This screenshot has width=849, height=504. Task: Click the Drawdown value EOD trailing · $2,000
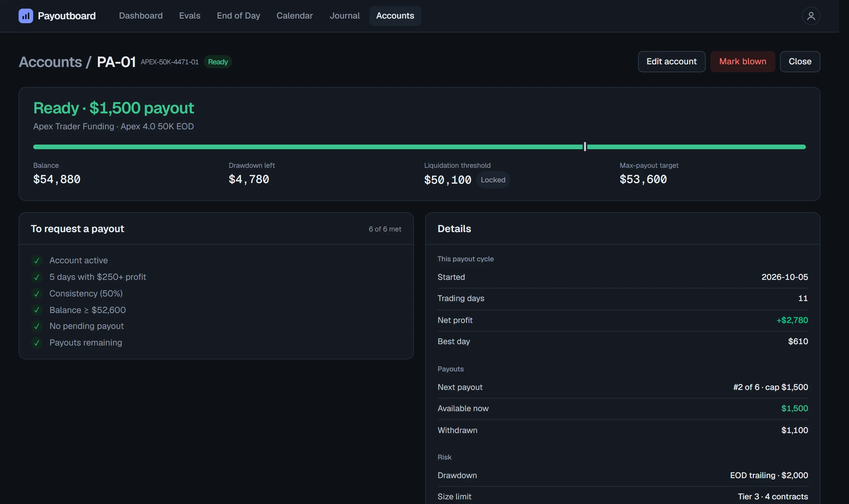(x=769, y=475)
